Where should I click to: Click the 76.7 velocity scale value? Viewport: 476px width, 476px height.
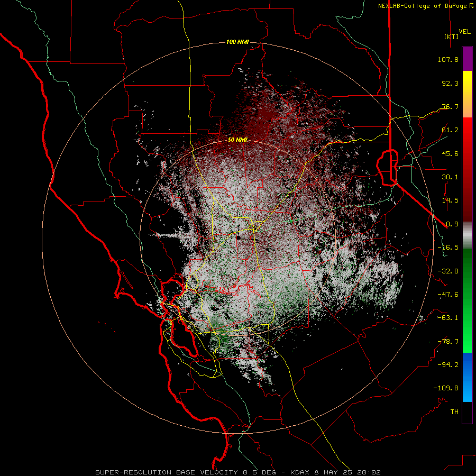pos(450,106)
